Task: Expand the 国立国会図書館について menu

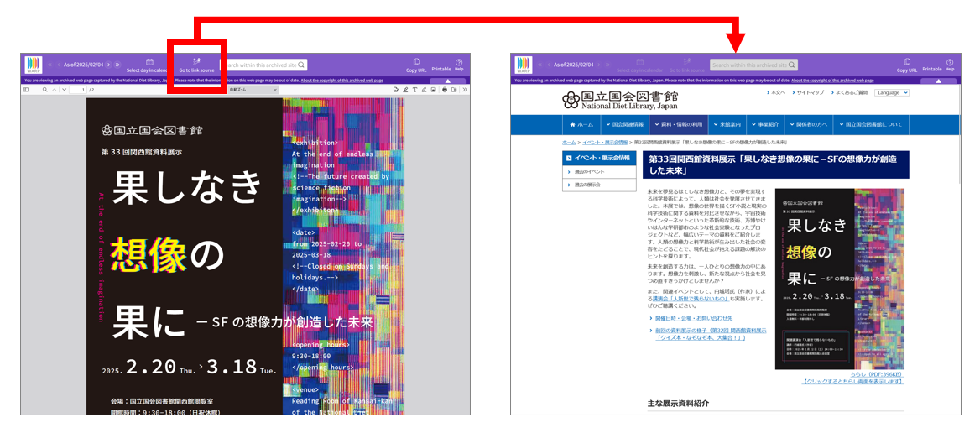Action: click(872, 124)
